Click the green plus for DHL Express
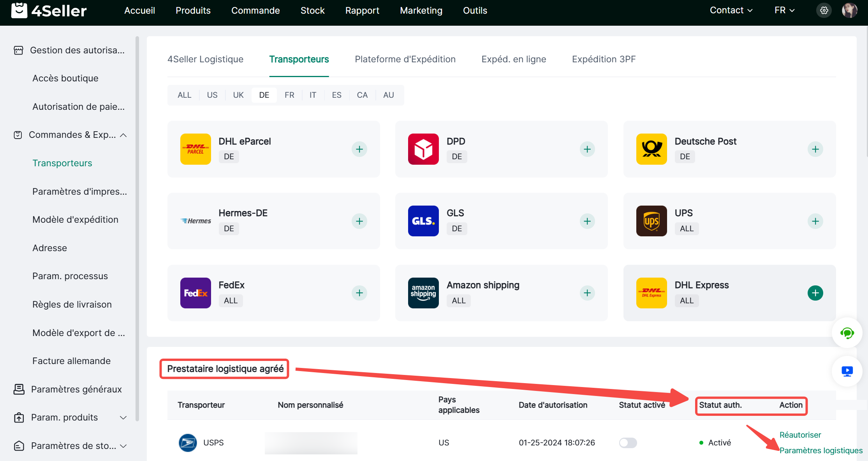 click(x=815, y=293)
